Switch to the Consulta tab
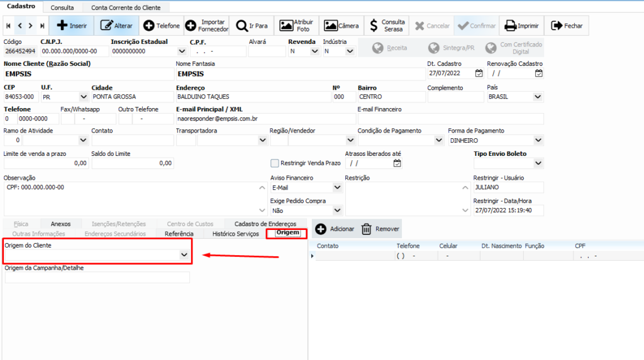The height and width of the screenshot is (360, 644). pos(62,8)
